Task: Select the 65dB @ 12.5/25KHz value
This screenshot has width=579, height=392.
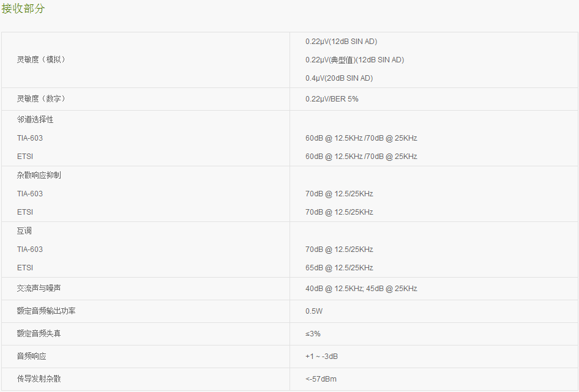Action: coord(339,268)
